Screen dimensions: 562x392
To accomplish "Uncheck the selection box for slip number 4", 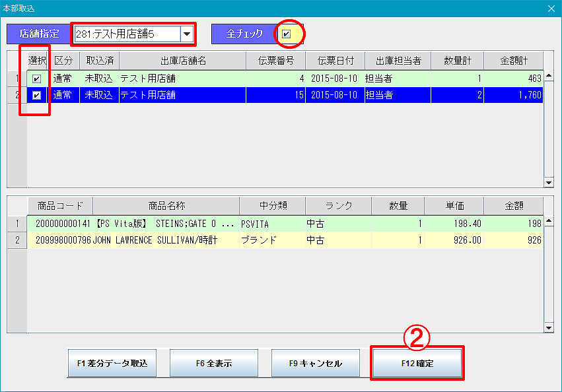I will (37, 79).
